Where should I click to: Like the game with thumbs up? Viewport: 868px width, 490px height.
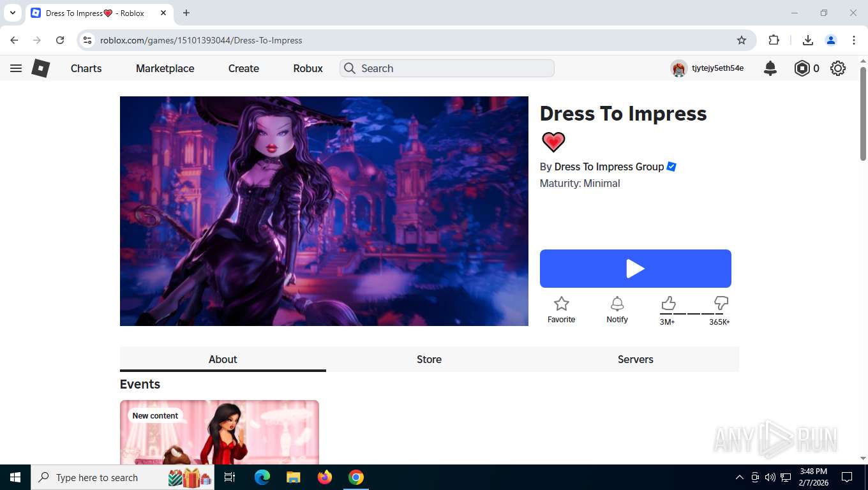668,303
